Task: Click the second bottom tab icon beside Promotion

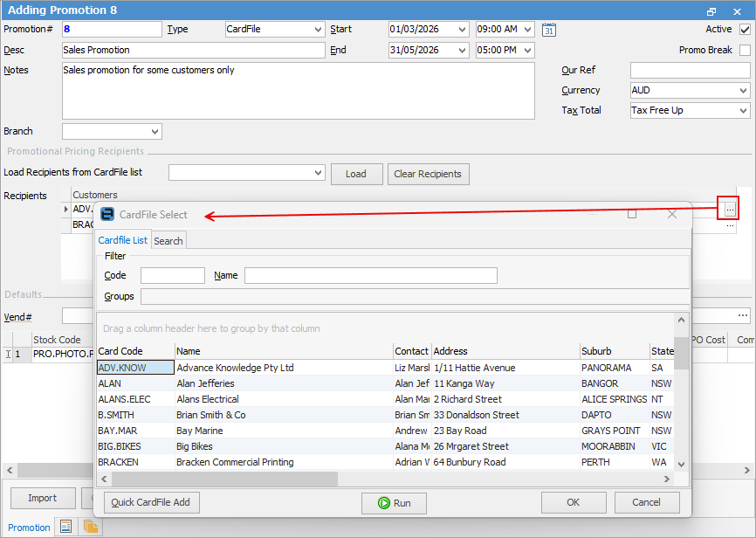Action: (x=65, y=527)
